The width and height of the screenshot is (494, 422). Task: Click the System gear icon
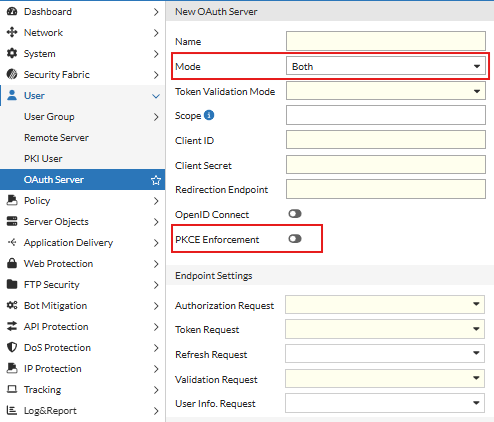[x=12, y=53]
